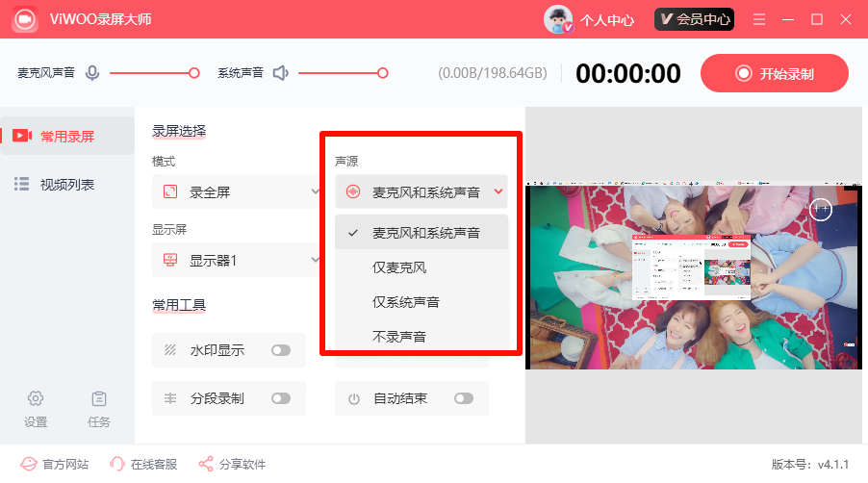
Task: Click the 自动结束 power icon
Action: tap(354, 399)
